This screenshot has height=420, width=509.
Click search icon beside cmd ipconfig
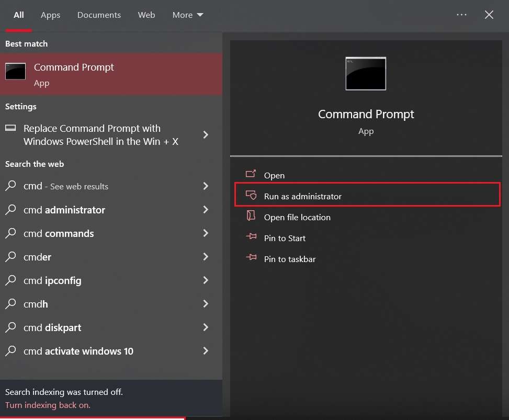tap(10, 280)
